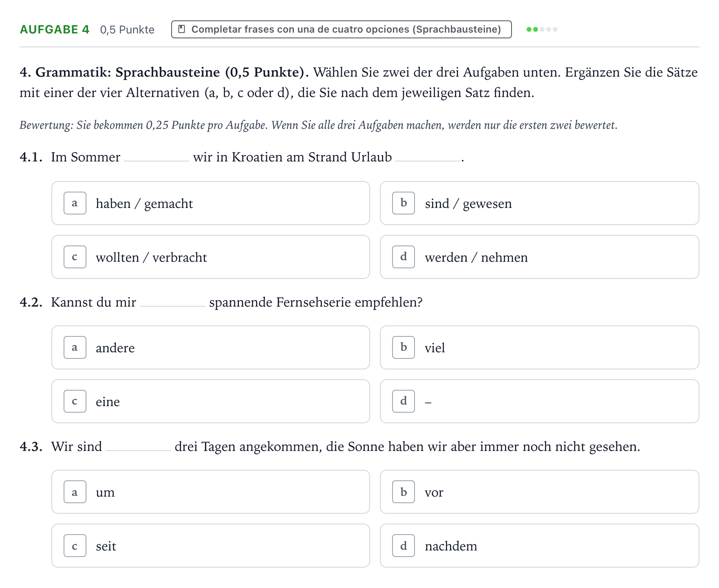Pick 'andere' for question 4.2

coord(211,347)
